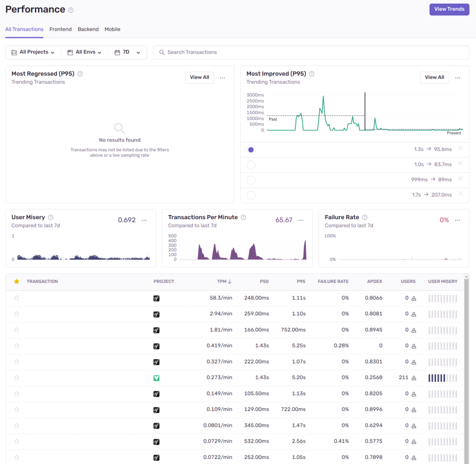This screenshot has width=476, height=464.
Task: Click the View Trends button
Action: (x=449, y=9)
